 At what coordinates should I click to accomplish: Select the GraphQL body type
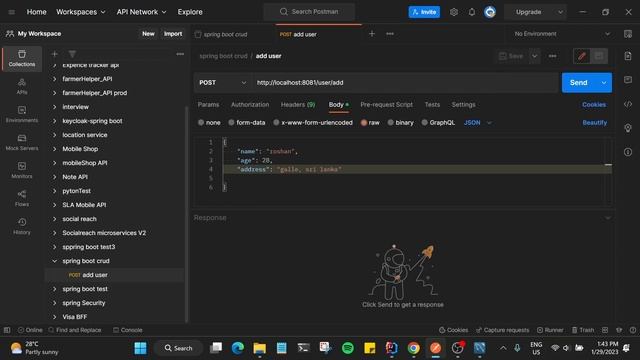pyautogui.click(x=438, y=122)
